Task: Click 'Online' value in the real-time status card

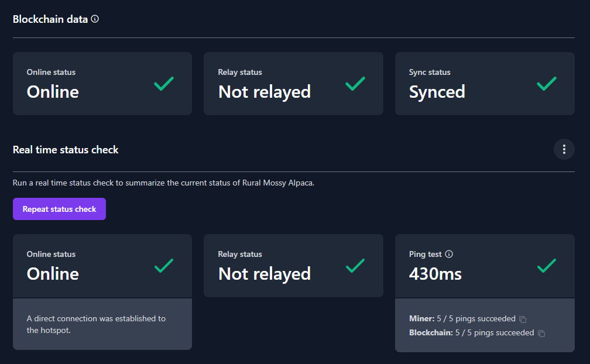Action: point(53,274)
